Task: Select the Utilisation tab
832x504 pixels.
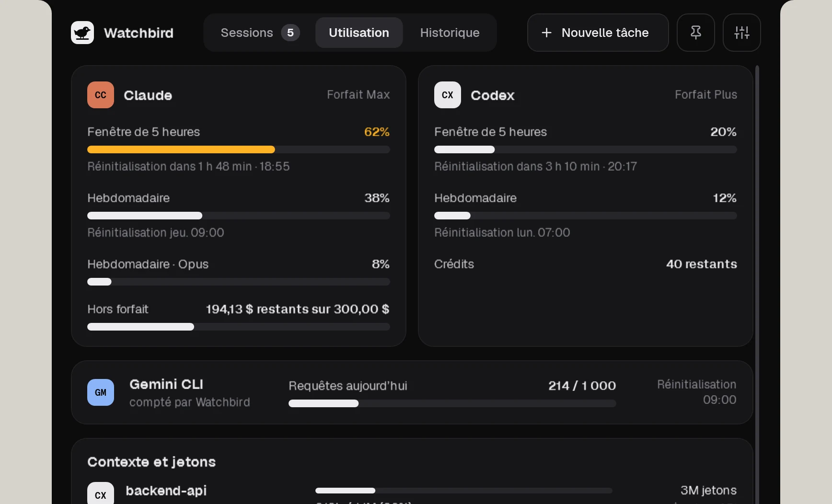Action: click(359, 33)
